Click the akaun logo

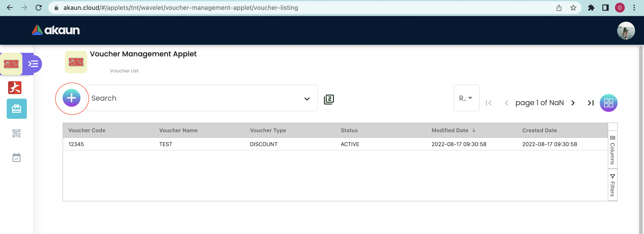point(55,30)
